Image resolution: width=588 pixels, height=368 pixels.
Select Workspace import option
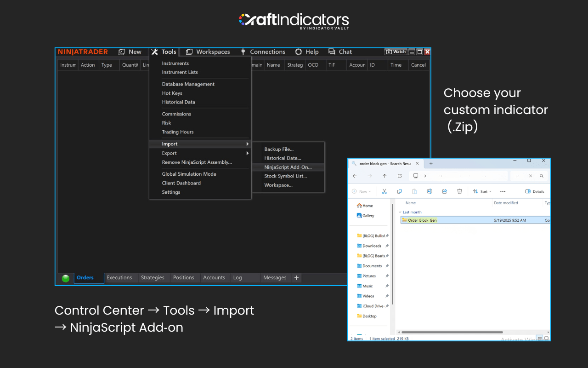[278, 185]
